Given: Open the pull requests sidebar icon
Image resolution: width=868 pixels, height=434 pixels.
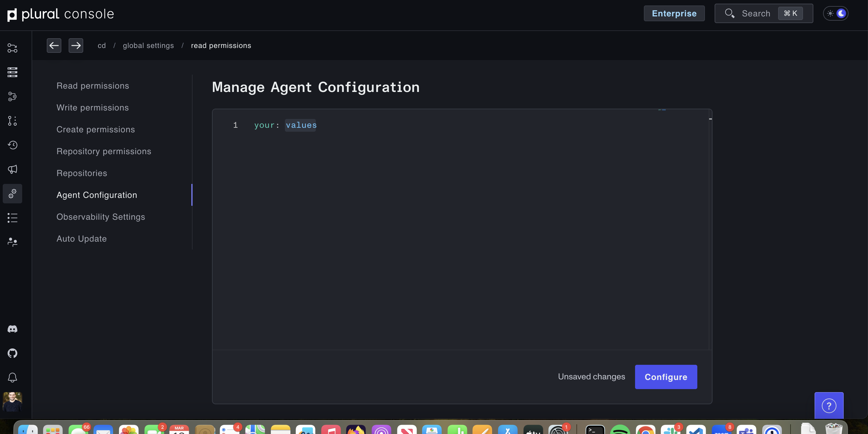Looking at the screenshot, I should pyautogui.click(x=12, y=120).
